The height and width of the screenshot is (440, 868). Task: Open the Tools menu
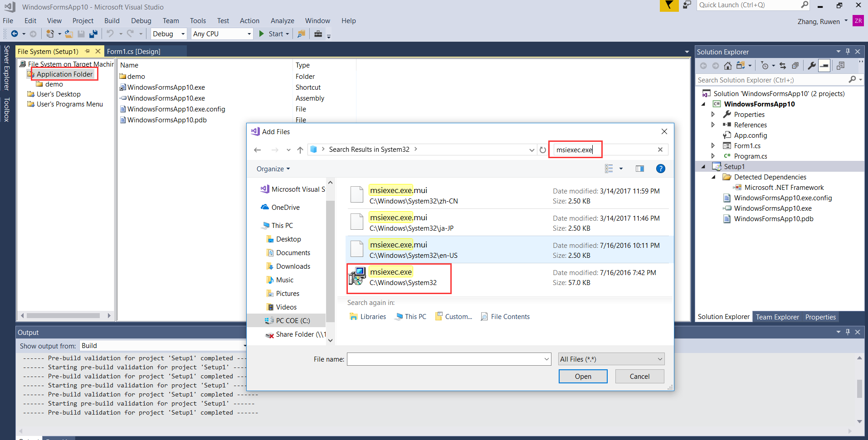[x=198, y=21]
